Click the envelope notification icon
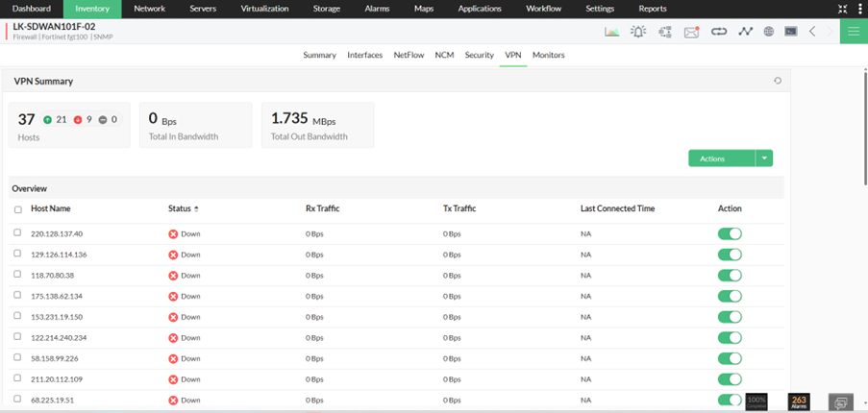868x413 pixels. 691,32
